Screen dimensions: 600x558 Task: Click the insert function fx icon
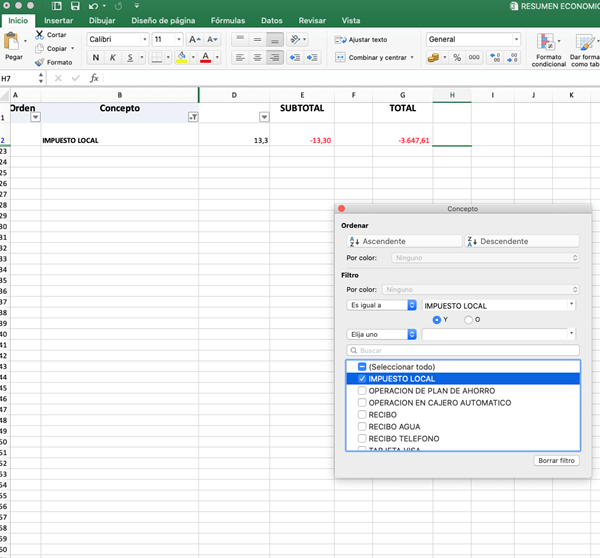click(94, 78)
